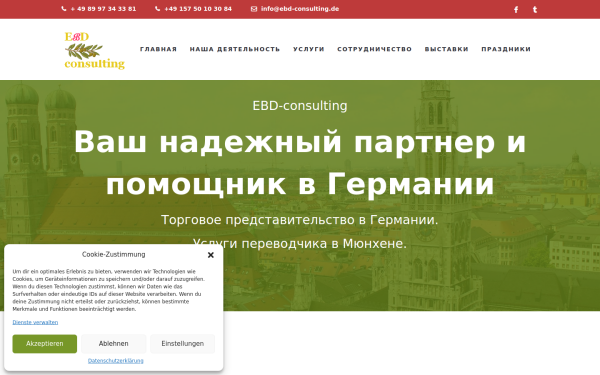The height and width of the screenshot is (375, 600).
Task: Open the СОТРУДНИЧЕСТВО menu item
Action: [375, 49]
